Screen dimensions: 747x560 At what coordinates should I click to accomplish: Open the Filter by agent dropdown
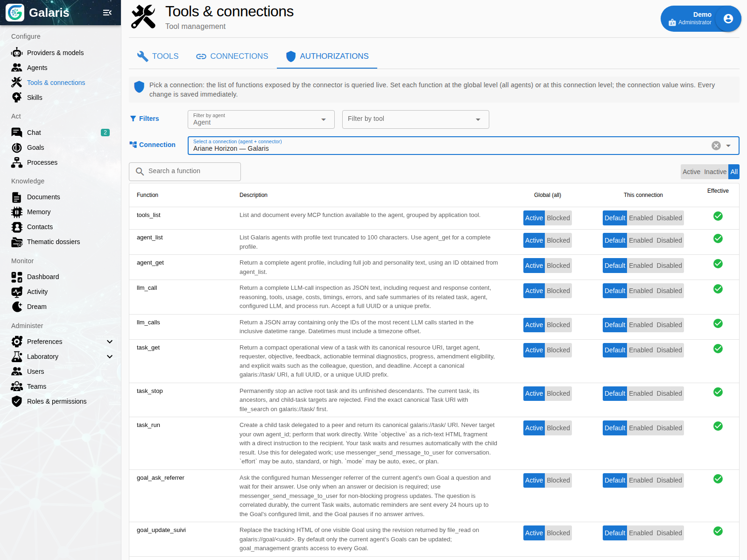(x=261, y=119)
